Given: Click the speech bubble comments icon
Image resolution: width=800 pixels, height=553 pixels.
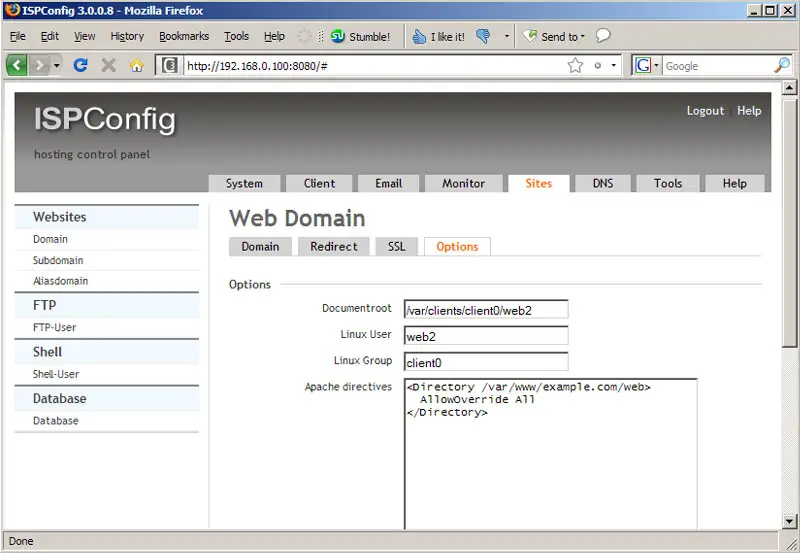Looking at the screenshot, I should tap(603, 35).
